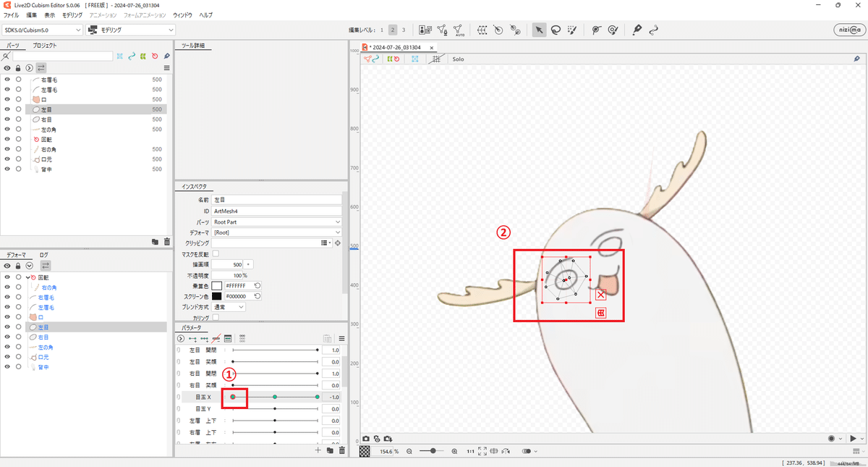Reset screen color to default
868x467 pixels.
258,296
